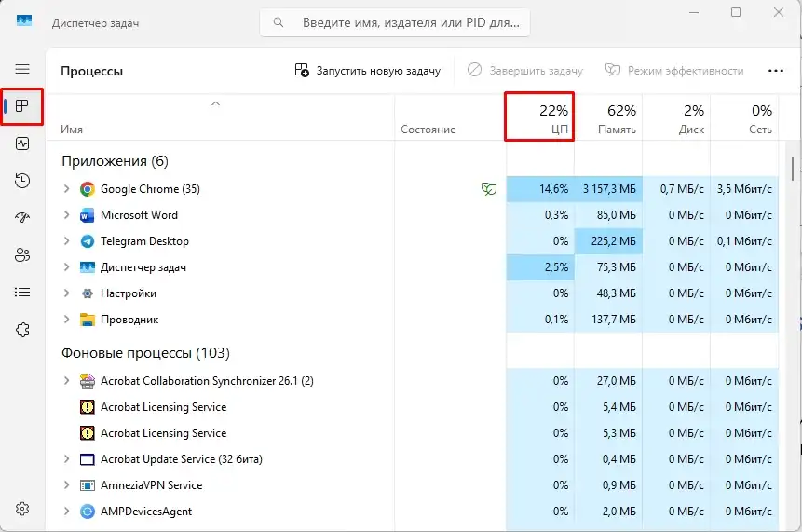Expand Google Chrome (35) process group

[66, 189]
